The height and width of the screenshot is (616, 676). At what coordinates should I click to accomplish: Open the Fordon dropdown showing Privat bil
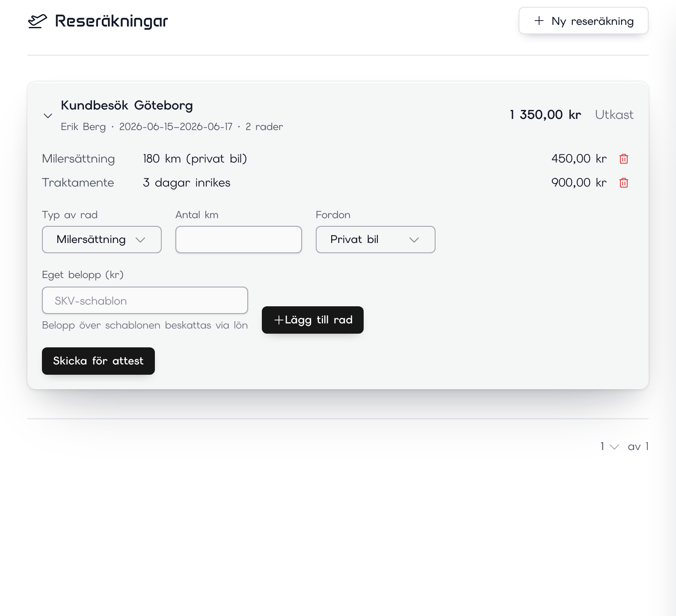click(376, 240)
